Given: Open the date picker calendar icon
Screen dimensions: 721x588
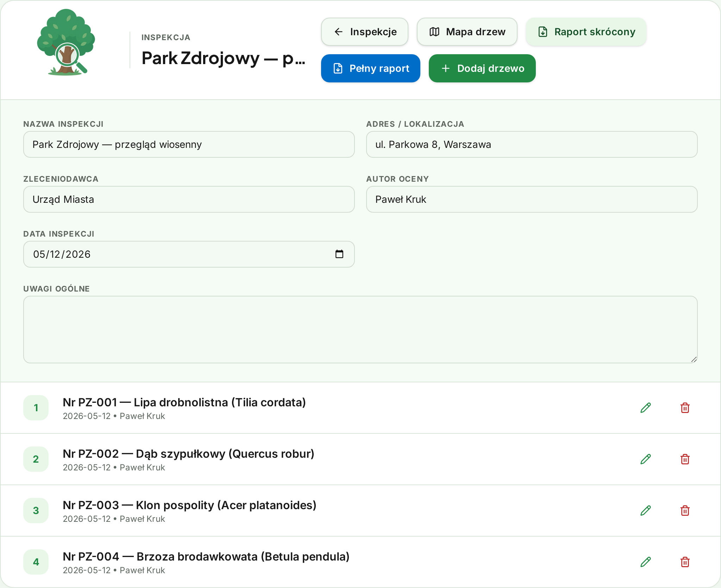Looking at the screenshot, I should point(339,254).
